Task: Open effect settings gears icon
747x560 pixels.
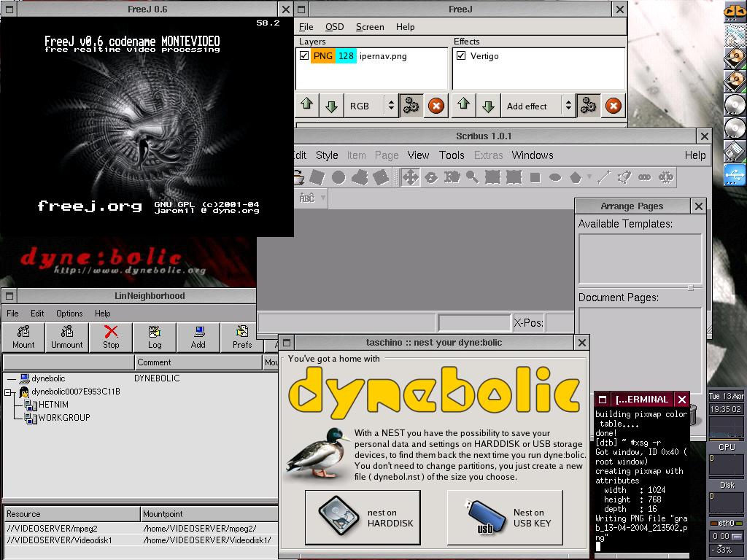Action: [587, 106]
